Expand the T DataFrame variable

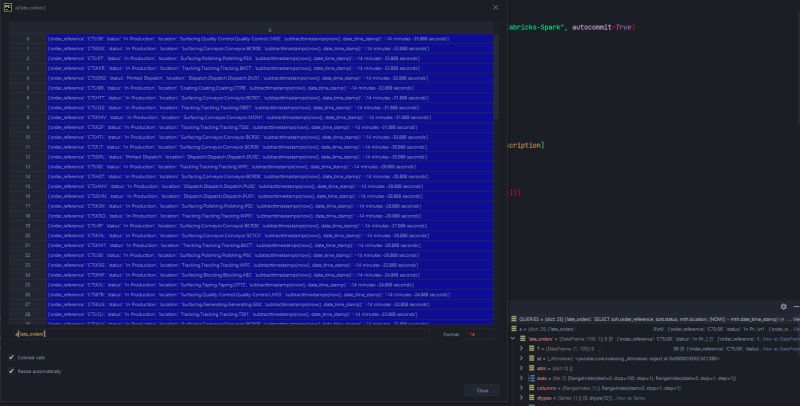coord(521,349)
